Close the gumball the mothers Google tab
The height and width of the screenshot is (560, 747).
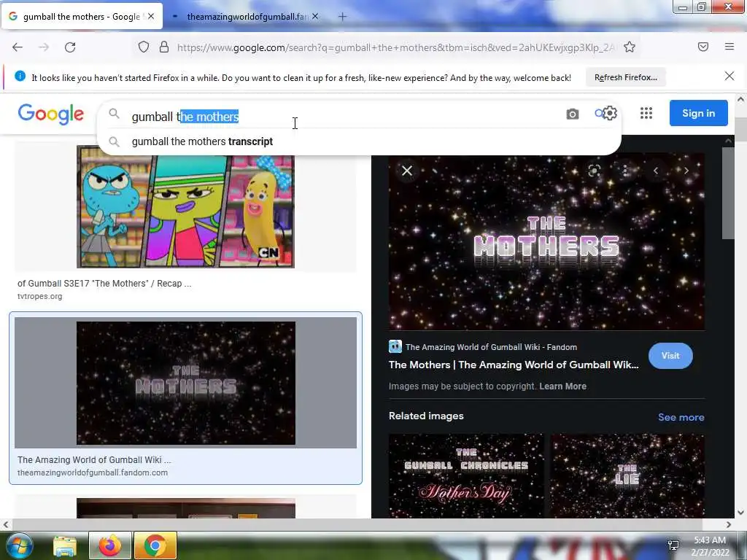coord(151,16)
